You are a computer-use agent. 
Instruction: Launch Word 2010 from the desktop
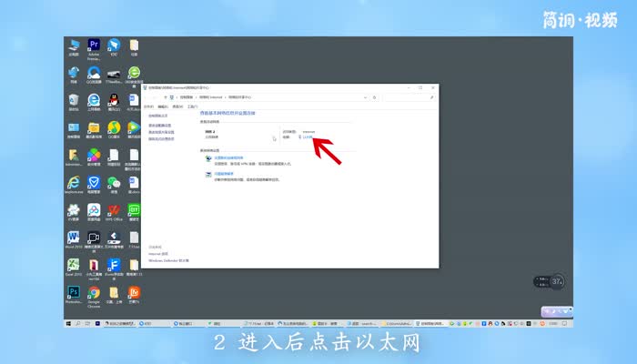(74, 239)
